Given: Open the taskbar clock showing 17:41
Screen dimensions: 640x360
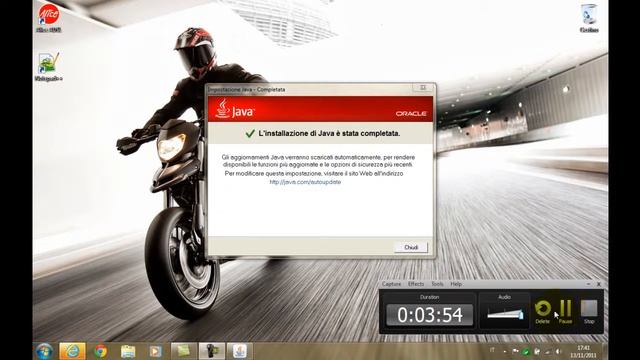Looking at the screenshot, I should (584, 351).
